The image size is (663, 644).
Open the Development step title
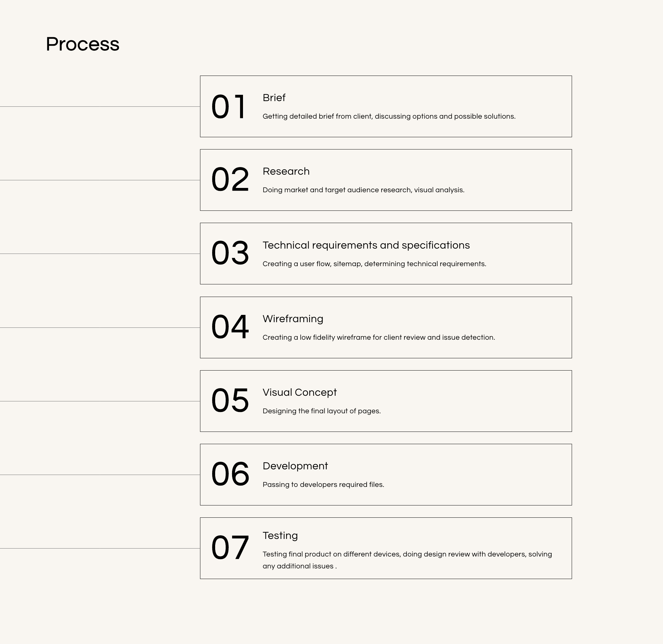pyautogui.click(x=295, y=466)
